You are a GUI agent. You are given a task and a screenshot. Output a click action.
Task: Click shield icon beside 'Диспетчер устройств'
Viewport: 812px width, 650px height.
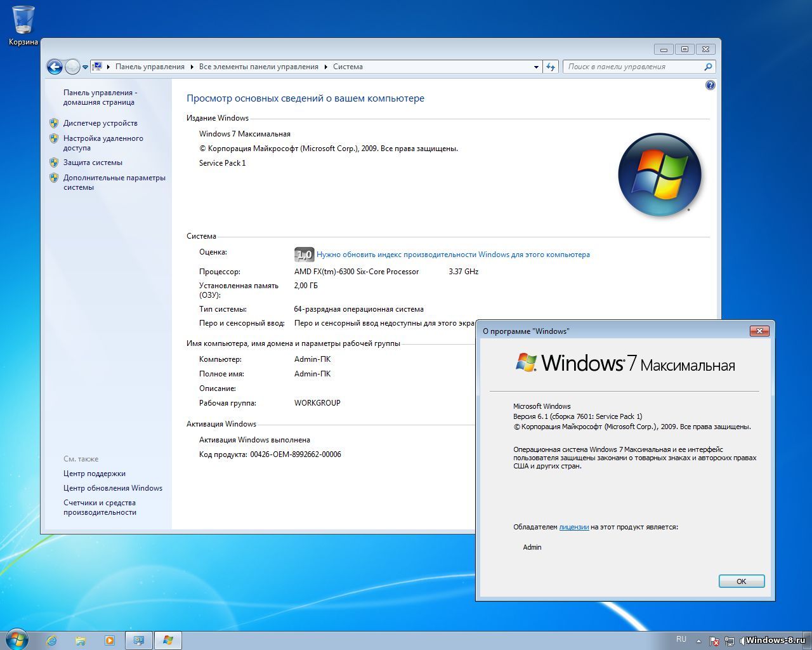tap(54, 123)
